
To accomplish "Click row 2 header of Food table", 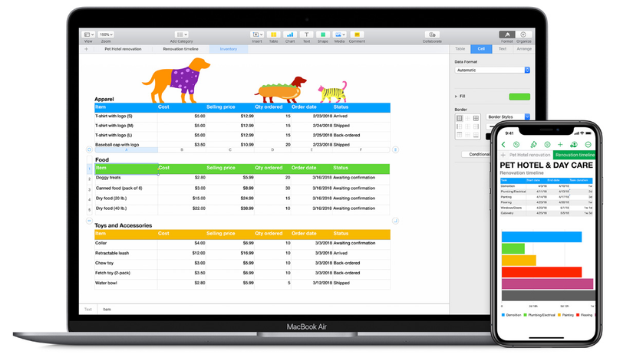I will (x=90, y=179).
